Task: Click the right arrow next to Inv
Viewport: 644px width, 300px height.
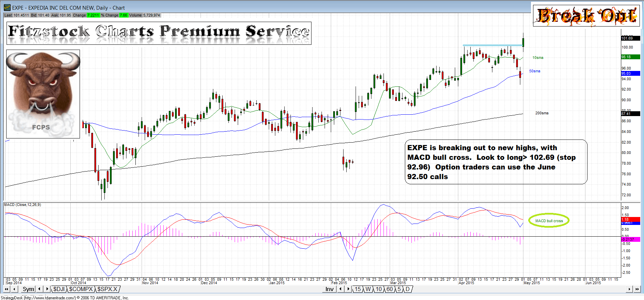Action: point(348,289)
